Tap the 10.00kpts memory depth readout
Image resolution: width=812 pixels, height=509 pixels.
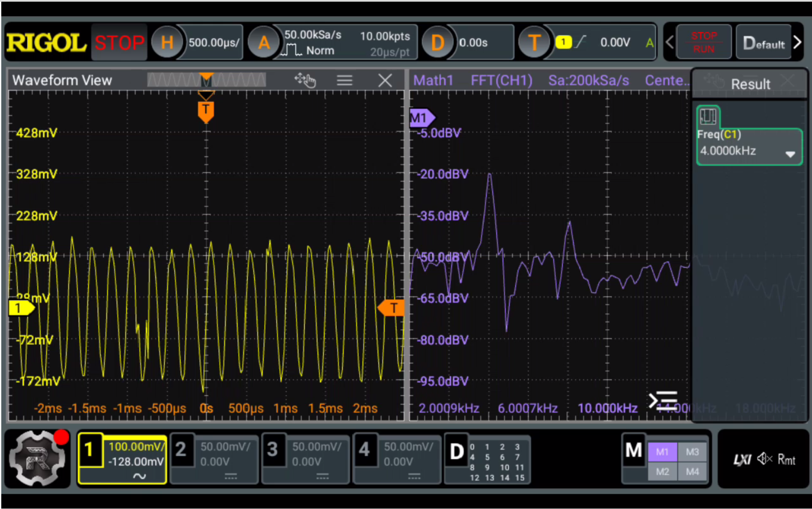385,36
